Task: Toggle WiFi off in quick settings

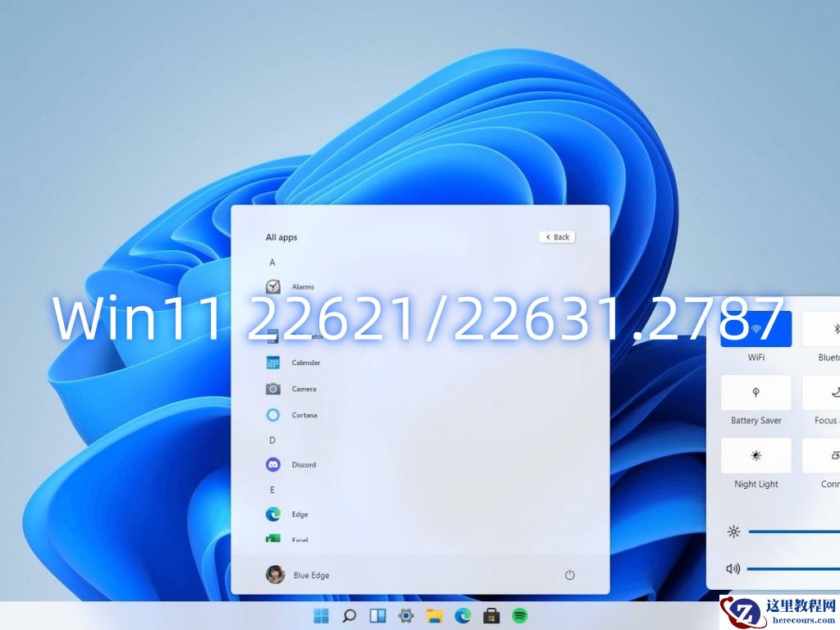Action: [x=755, y=329]
